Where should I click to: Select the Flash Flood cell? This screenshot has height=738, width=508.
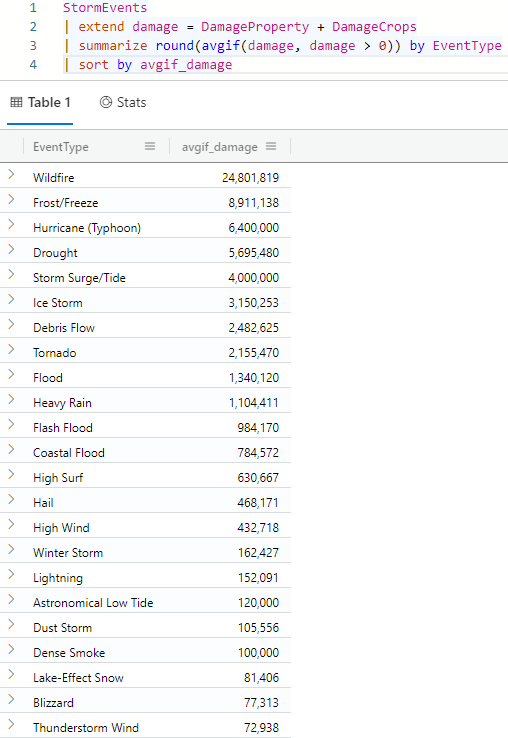[x=63, y=428]
